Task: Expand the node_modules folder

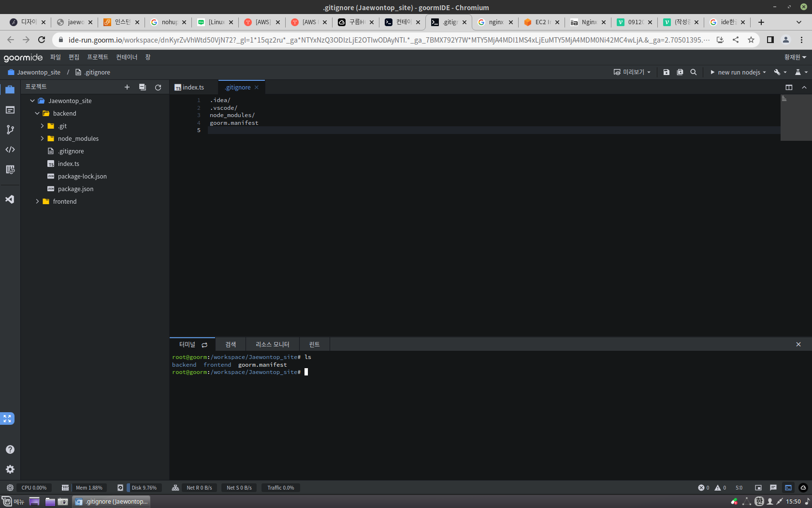Action: (42, 138)
